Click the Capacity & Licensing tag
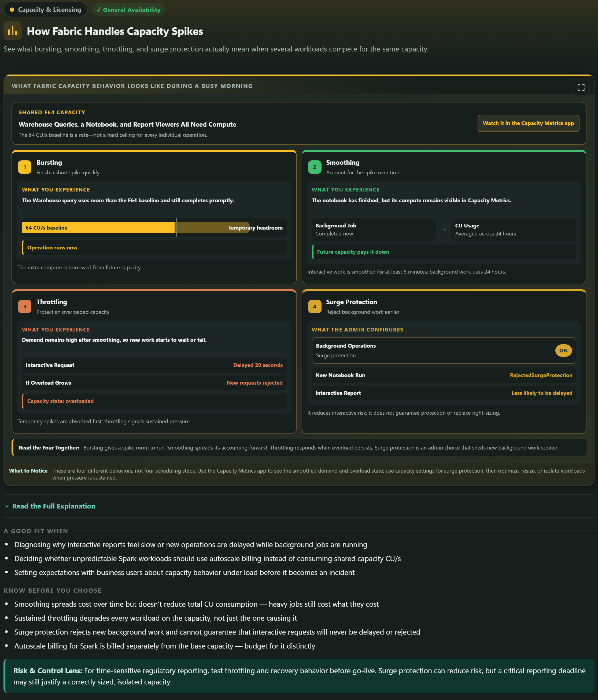598x700 pixels. tap(45, 9)
